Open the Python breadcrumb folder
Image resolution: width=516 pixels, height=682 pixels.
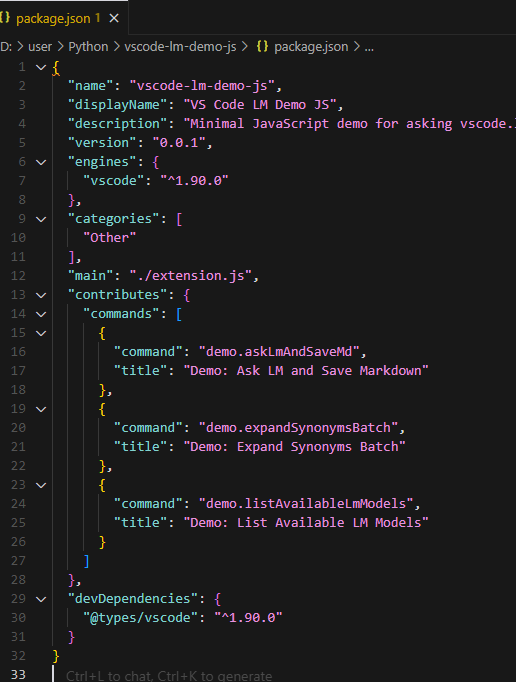tap(88, 47)
